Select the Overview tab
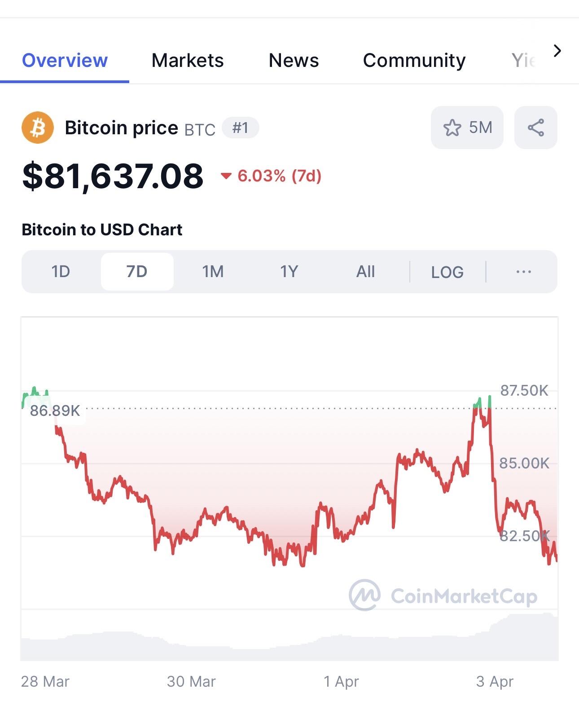579x728 pixels. (x=65, y=60)
